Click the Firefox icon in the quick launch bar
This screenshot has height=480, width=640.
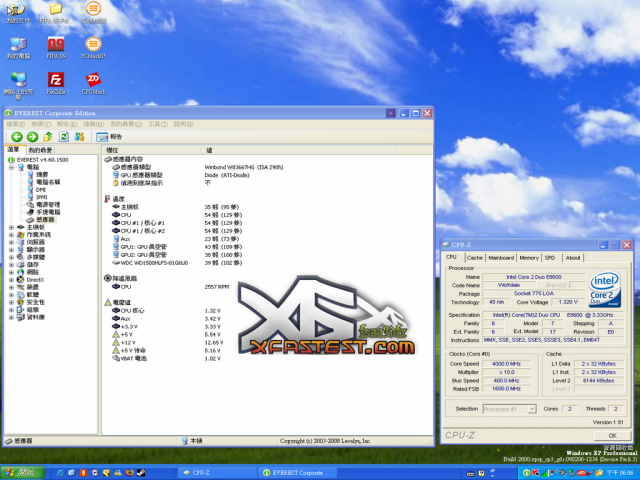[x=130, y=473]
